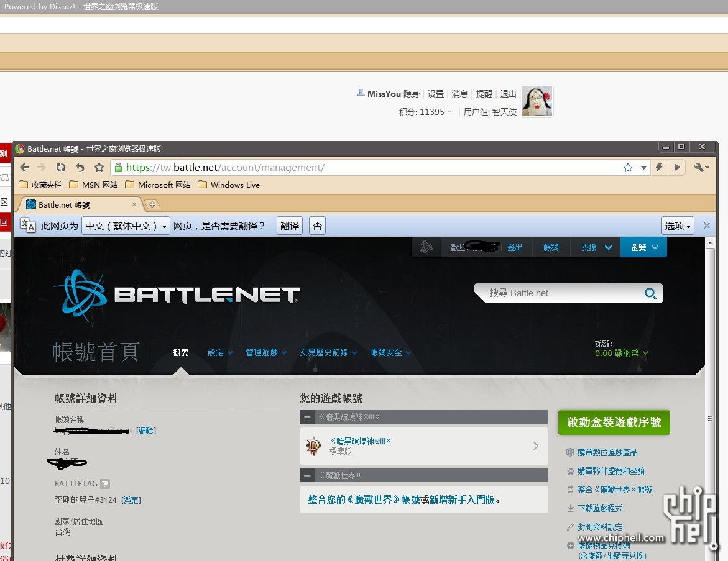Image resolution: width=728 pixels, height=561 pixels.
Task: Click the user avatar in forum window
Action: (537, 101)
